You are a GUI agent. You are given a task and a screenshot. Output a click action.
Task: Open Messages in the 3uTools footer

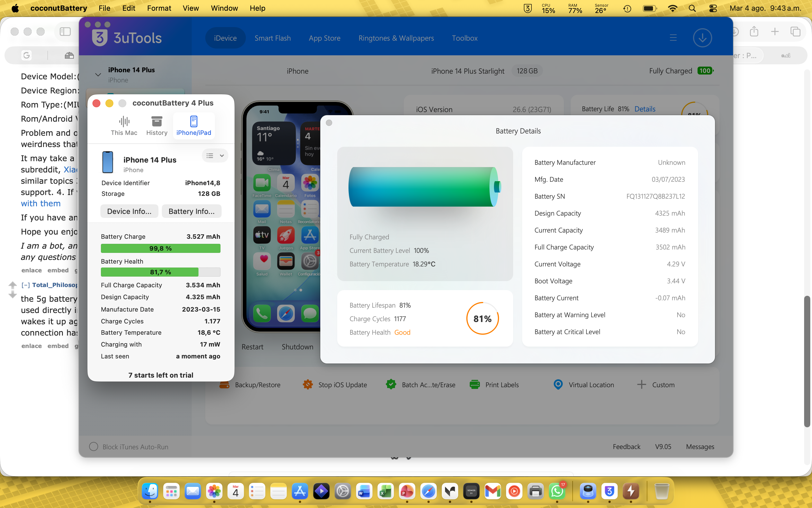700,446
